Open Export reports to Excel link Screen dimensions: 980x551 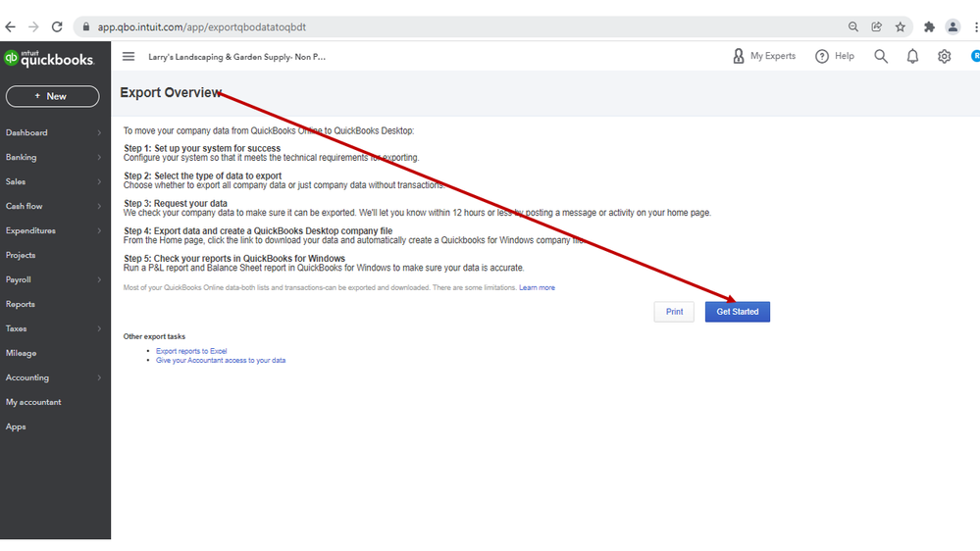click(x=191, y=351)
